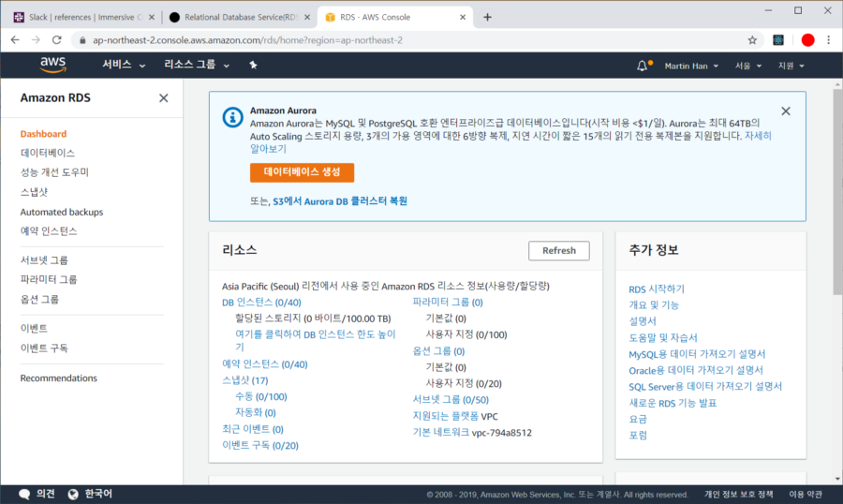Open the notifications bell icon

[642, 66]
